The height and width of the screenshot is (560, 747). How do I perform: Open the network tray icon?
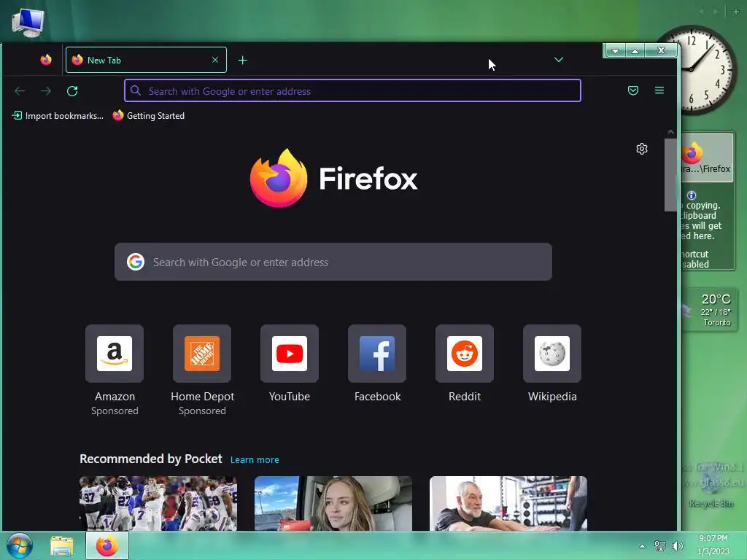(x=659, y=546)
